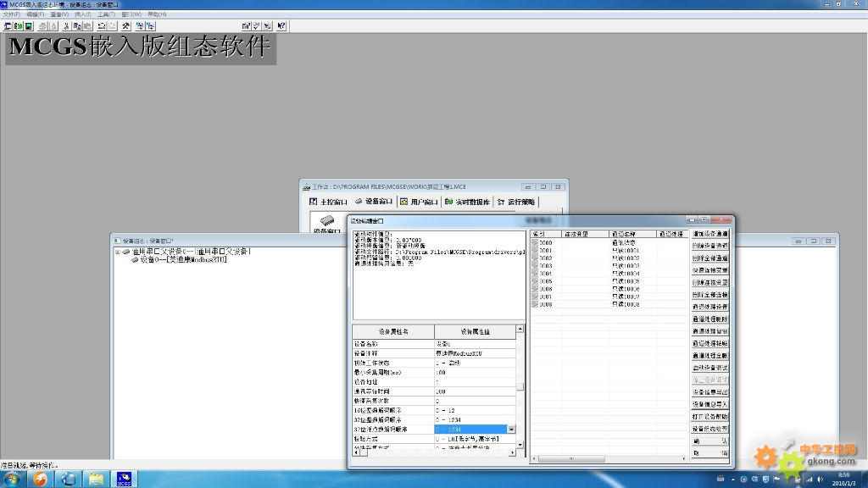
Task: Switch to the 运行策略 tab in workbench
Action: (x=516, y=202)
